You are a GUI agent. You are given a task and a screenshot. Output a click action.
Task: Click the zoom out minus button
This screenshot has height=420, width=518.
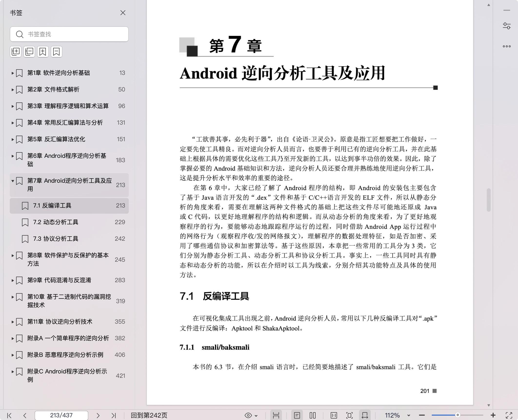[x=422, y=415]
